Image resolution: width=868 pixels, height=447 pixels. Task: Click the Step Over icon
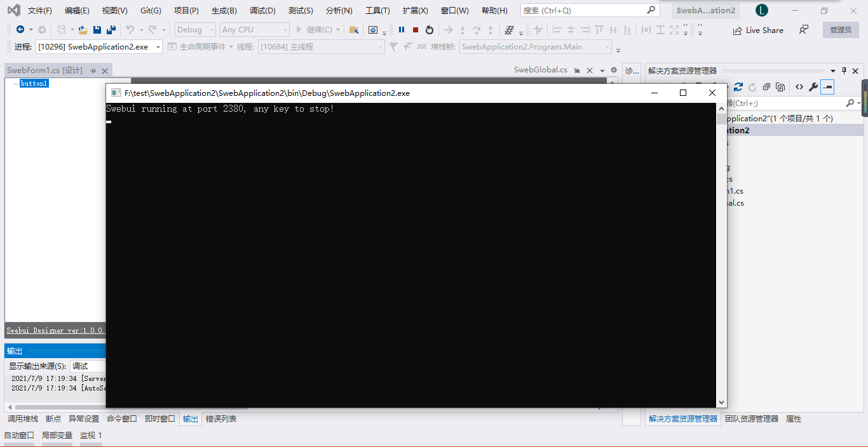click(477, 30)
